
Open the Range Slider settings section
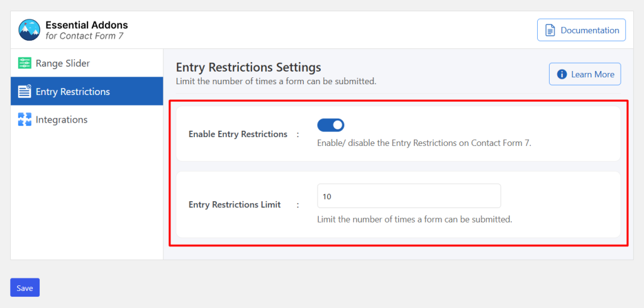tap(87, 63)
